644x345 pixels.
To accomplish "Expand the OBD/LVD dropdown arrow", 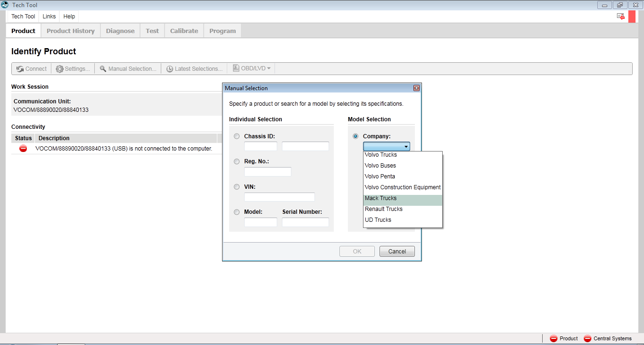I will [x=269, y=68].
